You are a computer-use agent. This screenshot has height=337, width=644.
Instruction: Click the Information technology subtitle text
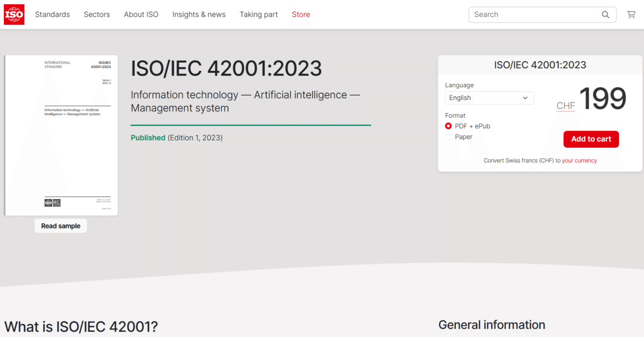[x=246, y=102]
